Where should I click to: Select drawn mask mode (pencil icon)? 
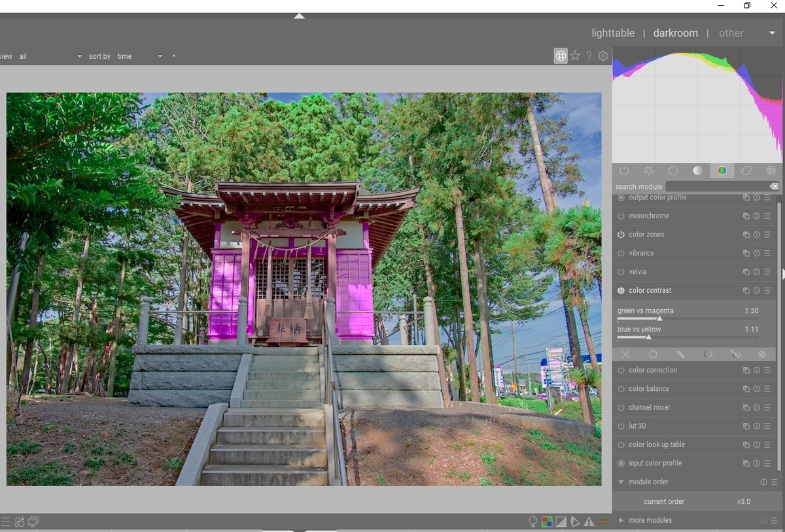tap(680, 354)
